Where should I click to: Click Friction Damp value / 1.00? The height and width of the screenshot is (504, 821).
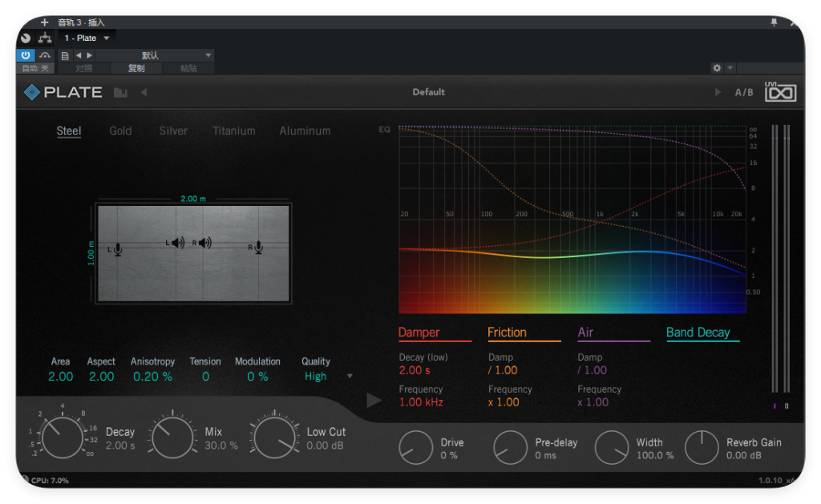(x=503, y=370)
